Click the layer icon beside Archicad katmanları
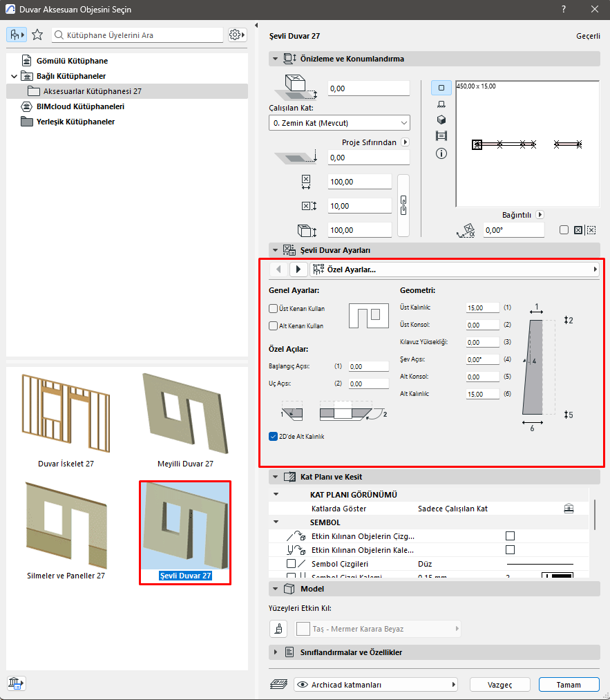The width and height of the screenshot is (610, 700). click(279, 684)
